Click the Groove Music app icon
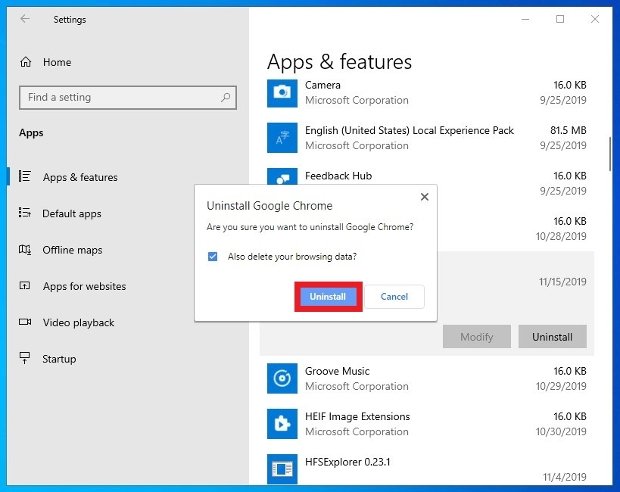The image size is (620, 492). point(282,378)
